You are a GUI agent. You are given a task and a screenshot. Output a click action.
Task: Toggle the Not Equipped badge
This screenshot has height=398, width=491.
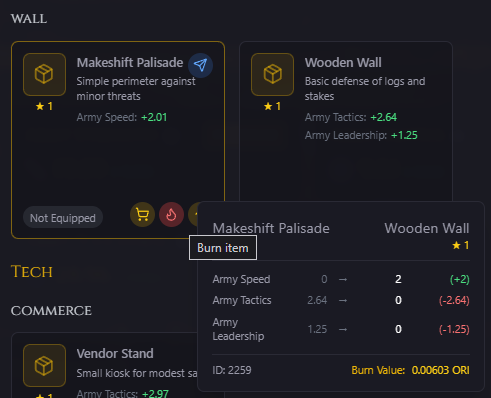click(x=63, y=218)
